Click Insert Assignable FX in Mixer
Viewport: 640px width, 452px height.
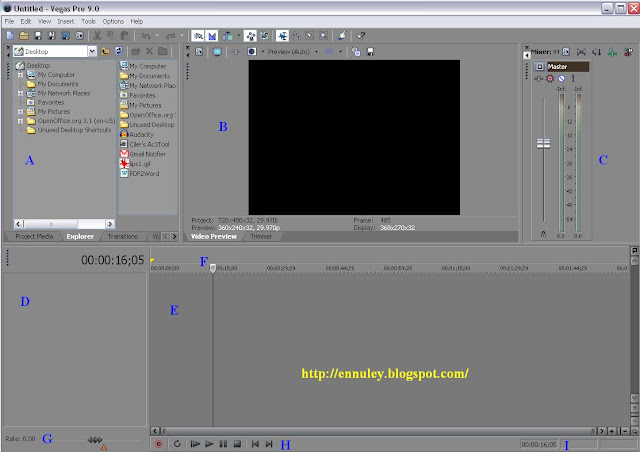(x=612, y=52)
